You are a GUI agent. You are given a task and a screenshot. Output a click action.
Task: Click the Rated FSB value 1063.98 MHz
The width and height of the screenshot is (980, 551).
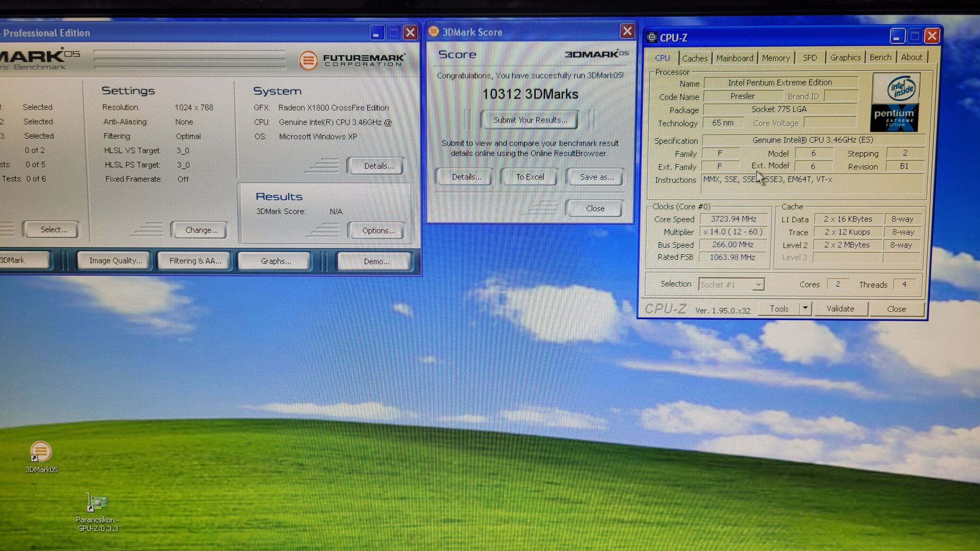pyautogui.click(x=733, y=257)
